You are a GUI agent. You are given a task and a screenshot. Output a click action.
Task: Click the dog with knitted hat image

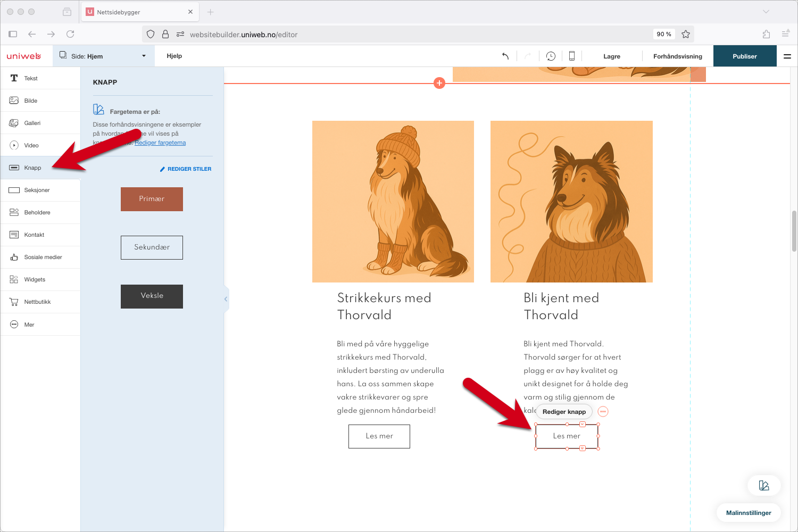(393, 202)
